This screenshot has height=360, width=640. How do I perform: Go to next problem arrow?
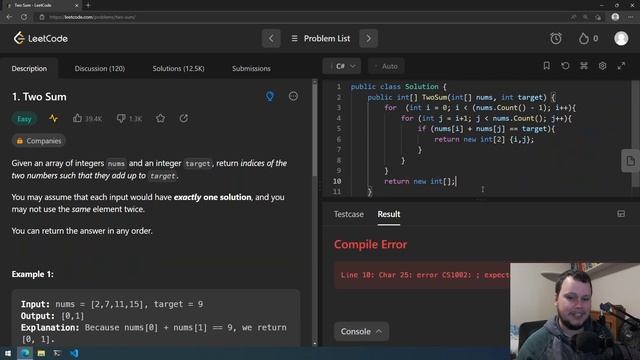[368, 38]
